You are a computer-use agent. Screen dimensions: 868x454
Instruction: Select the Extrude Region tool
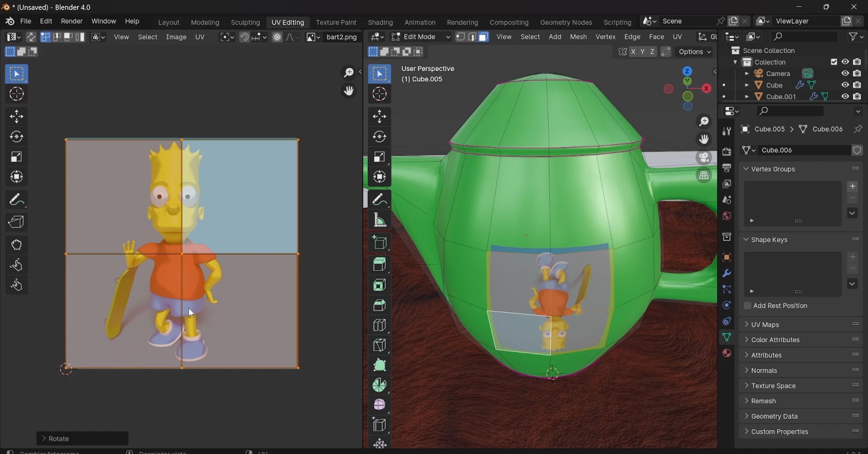(x=379, y=265)
